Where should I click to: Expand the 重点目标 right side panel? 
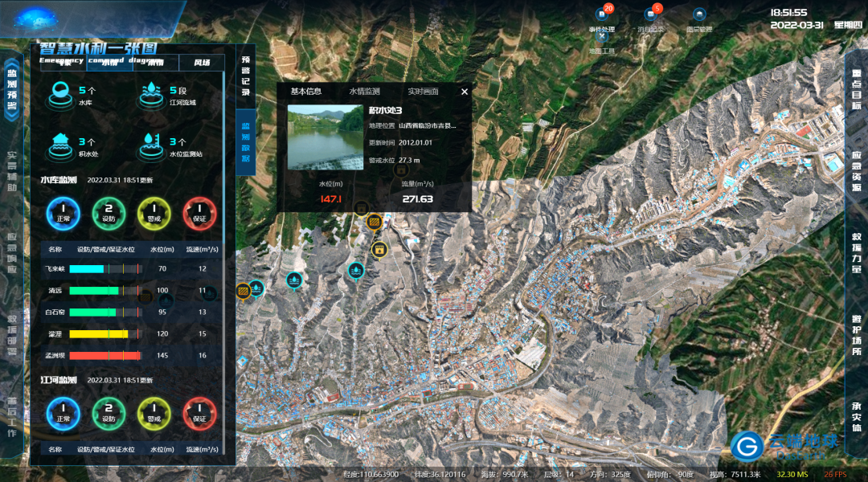tap(856, 94)
